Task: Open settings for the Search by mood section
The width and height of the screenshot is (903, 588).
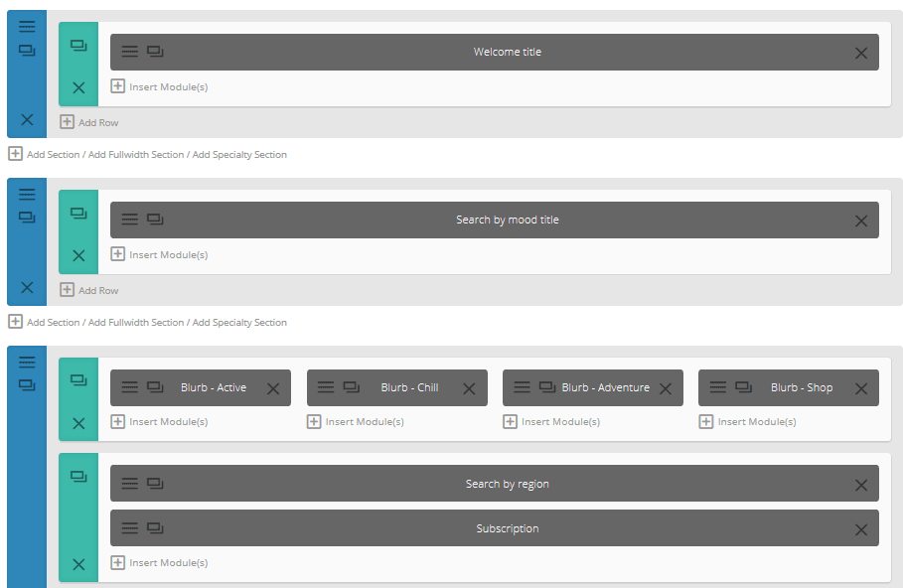Action: pos(27,195)
